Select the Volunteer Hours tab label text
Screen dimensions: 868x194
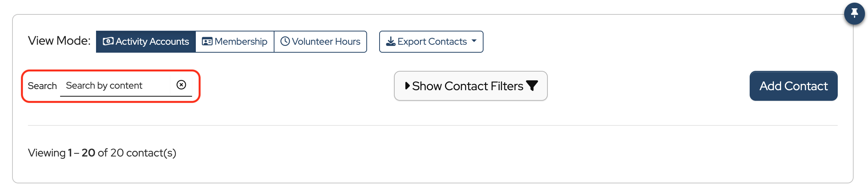(326, 42)
